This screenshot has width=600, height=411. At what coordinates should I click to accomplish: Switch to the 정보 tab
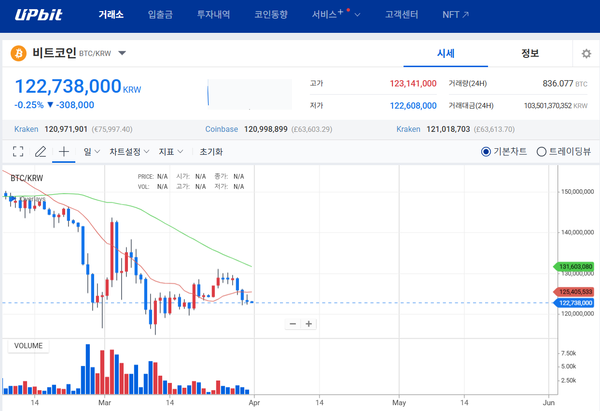[x=530, y=53]
